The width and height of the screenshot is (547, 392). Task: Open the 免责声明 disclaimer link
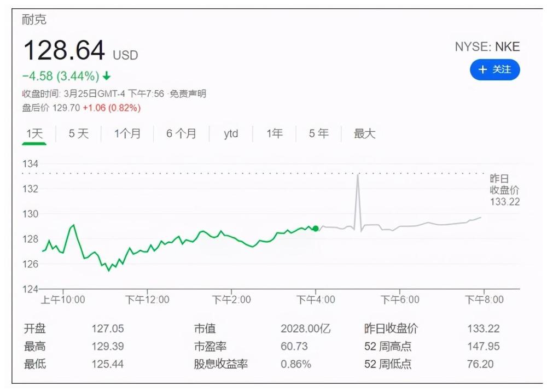[188, 94]
